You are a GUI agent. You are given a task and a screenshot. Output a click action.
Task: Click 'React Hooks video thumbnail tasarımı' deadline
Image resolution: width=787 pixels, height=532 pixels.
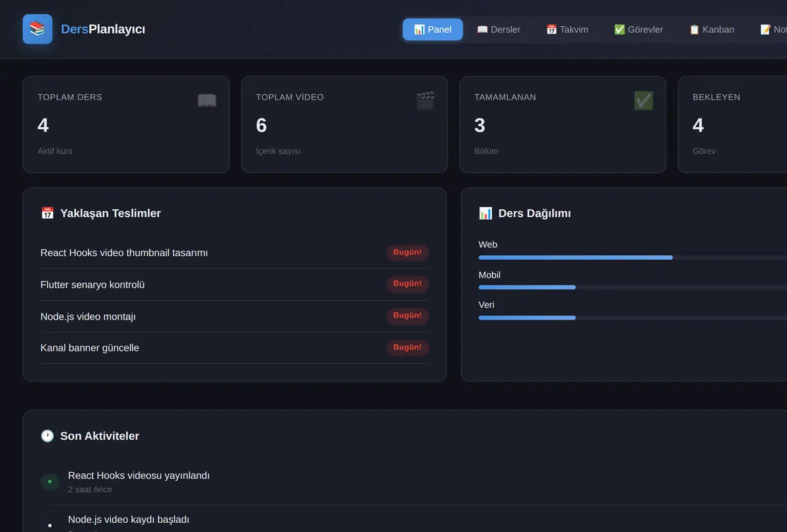124,253
